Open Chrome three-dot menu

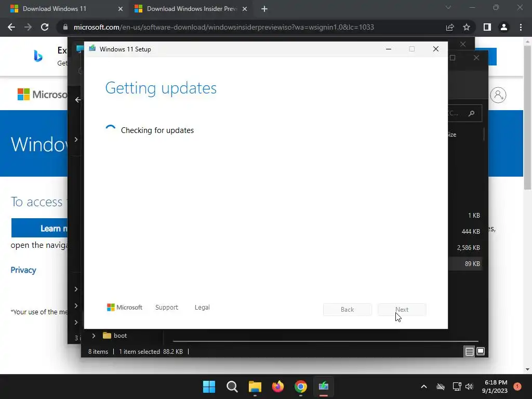(521, 27)
